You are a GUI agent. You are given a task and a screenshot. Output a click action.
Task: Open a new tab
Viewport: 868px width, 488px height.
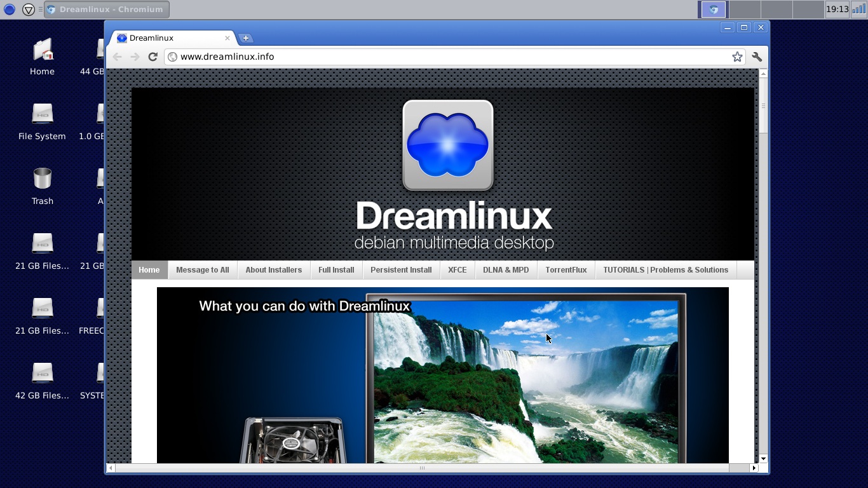point(246,38)
